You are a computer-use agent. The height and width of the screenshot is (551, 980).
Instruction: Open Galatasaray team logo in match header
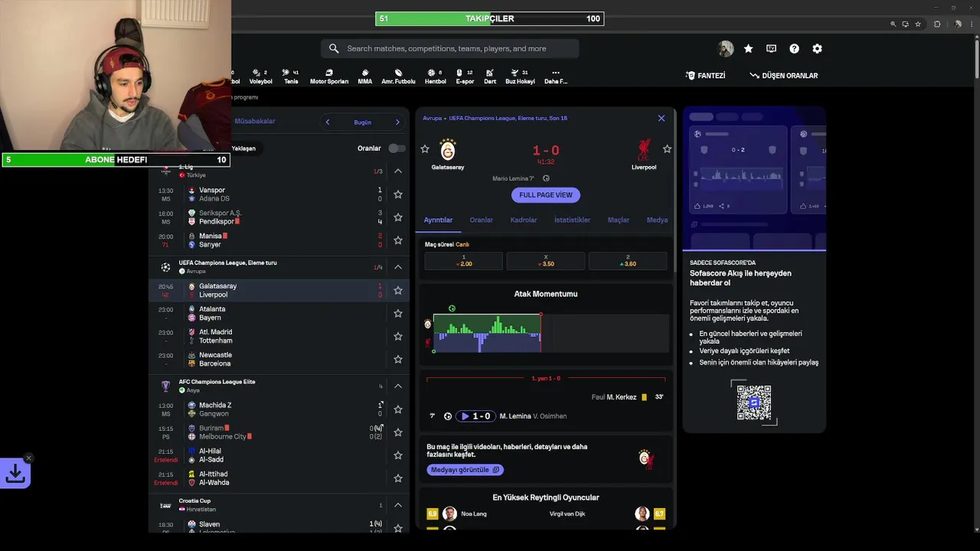pyautogui.click(x=448, y=150)
